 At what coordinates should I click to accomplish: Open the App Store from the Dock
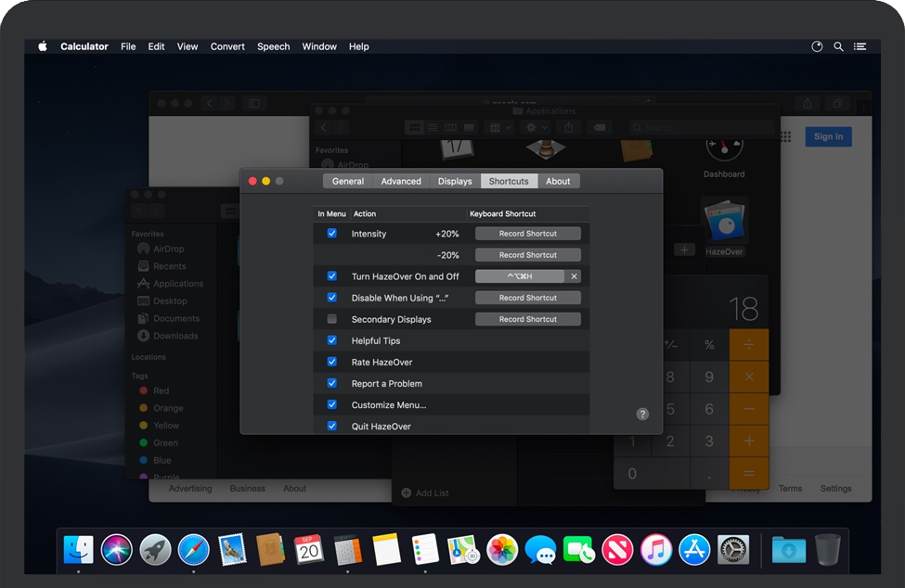694,549
